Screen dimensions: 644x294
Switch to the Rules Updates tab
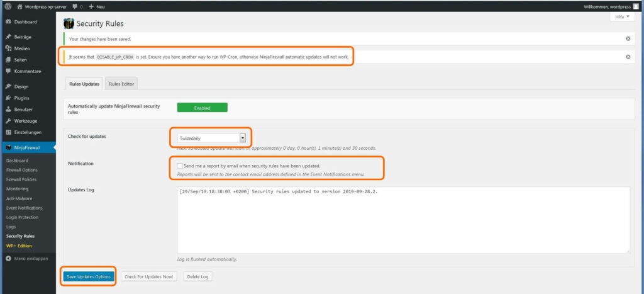click(x=84, y=84)
